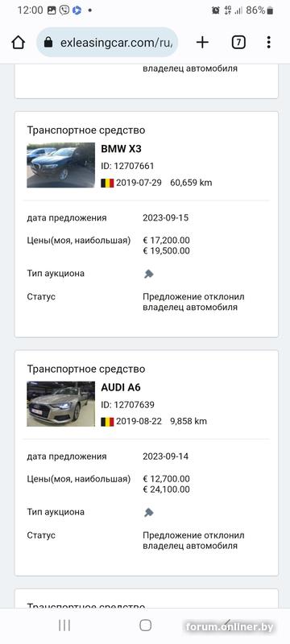This screenshot has width=290, height=644.
Task: Open the tab switcher showing 7 tabs
Action: 238,43
